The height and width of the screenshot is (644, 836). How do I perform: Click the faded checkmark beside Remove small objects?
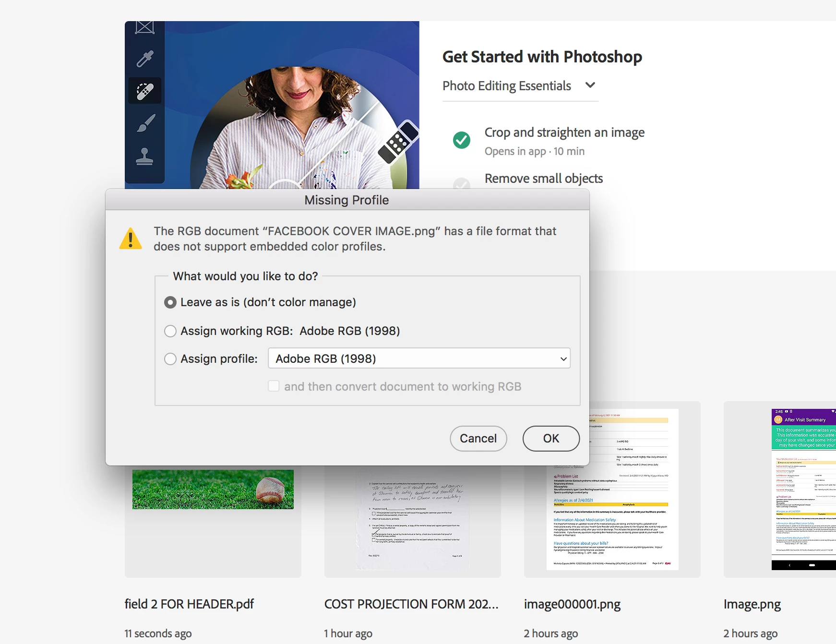[x=462, y=183]
